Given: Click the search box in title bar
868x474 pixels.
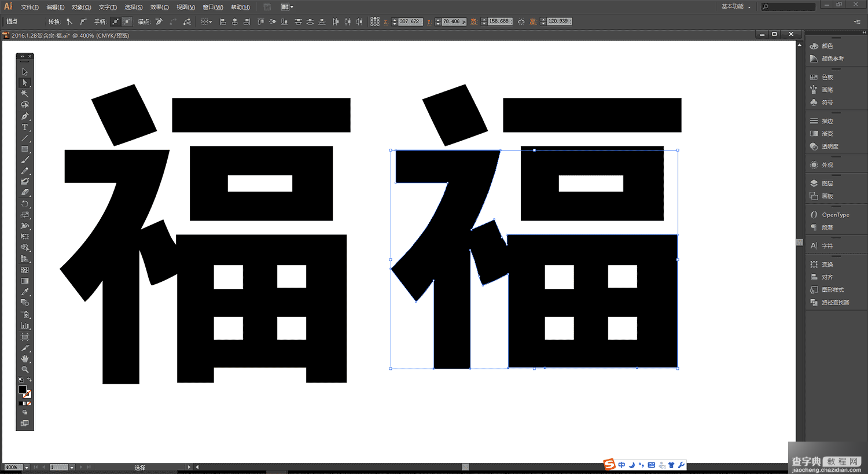Looking at the screenshot, I should tap(788, 6).
